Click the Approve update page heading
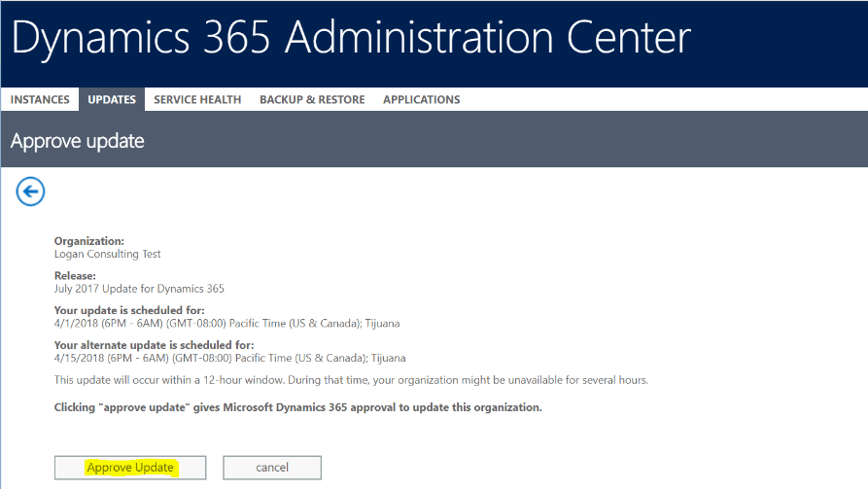868x489 pixels. 78,141
